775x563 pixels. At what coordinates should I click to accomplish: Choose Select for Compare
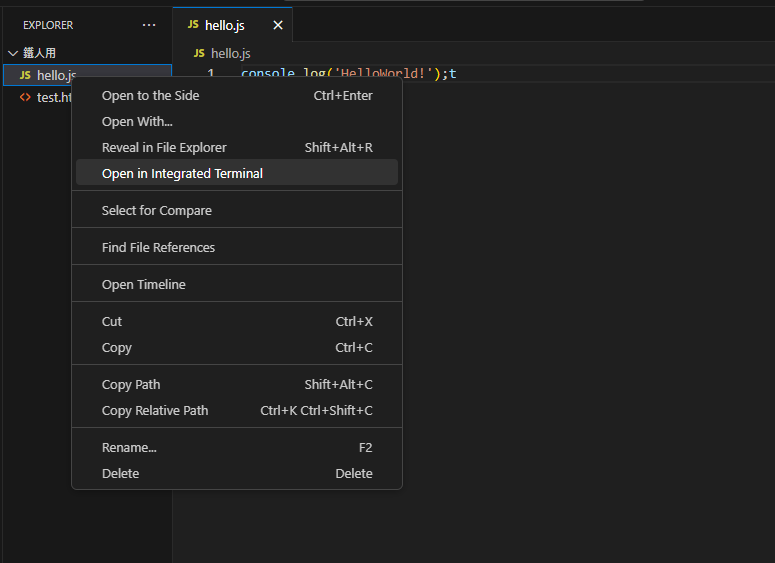(237, 211)
